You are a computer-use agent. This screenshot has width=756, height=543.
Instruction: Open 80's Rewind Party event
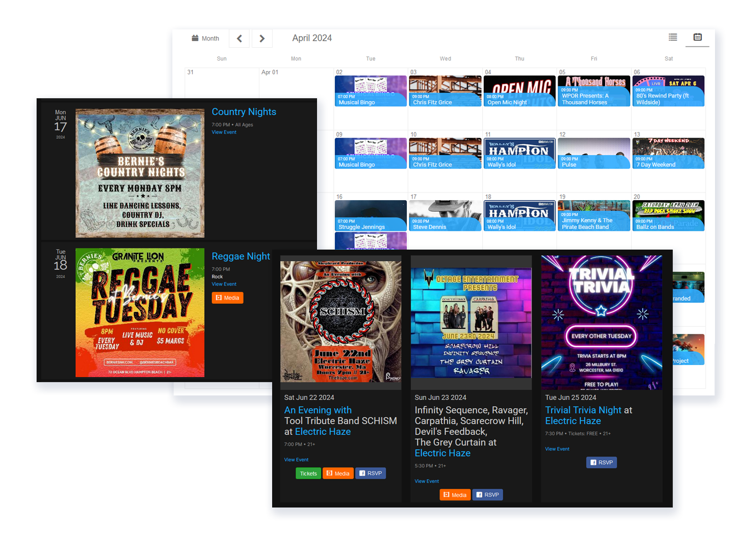click(x=668, y=91)
